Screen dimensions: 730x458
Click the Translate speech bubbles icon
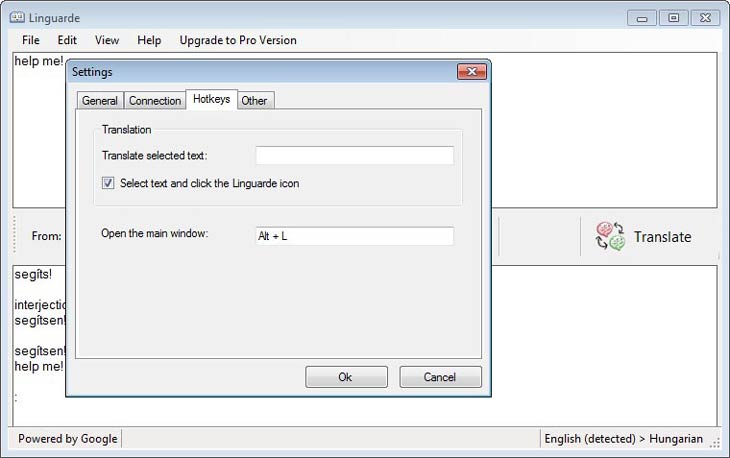coord(610,236)
